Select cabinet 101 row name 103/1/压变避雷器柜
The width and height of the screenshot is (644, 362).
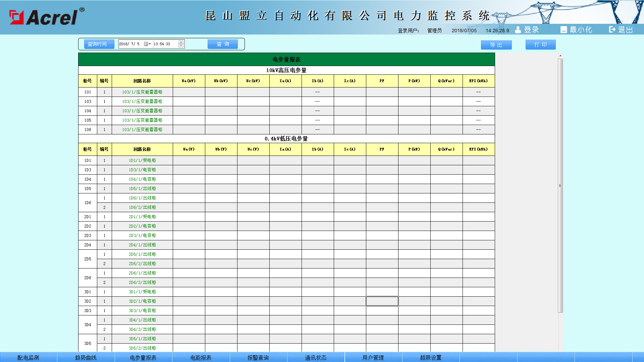click(142, 92)
